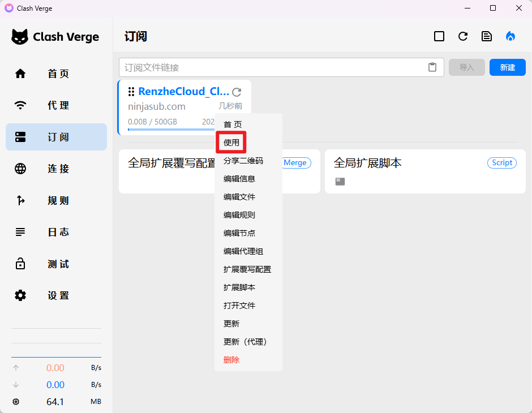Viewport: 532px width, 413px height.
Task: Click RenzheCloud_Cl... profile title
Action: coord(183,92)
